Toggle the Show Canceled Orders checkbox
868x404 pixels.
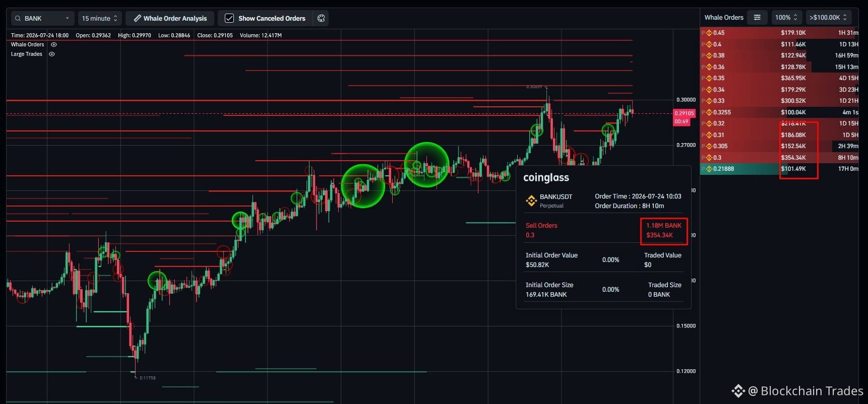click(x=229, y=18)
